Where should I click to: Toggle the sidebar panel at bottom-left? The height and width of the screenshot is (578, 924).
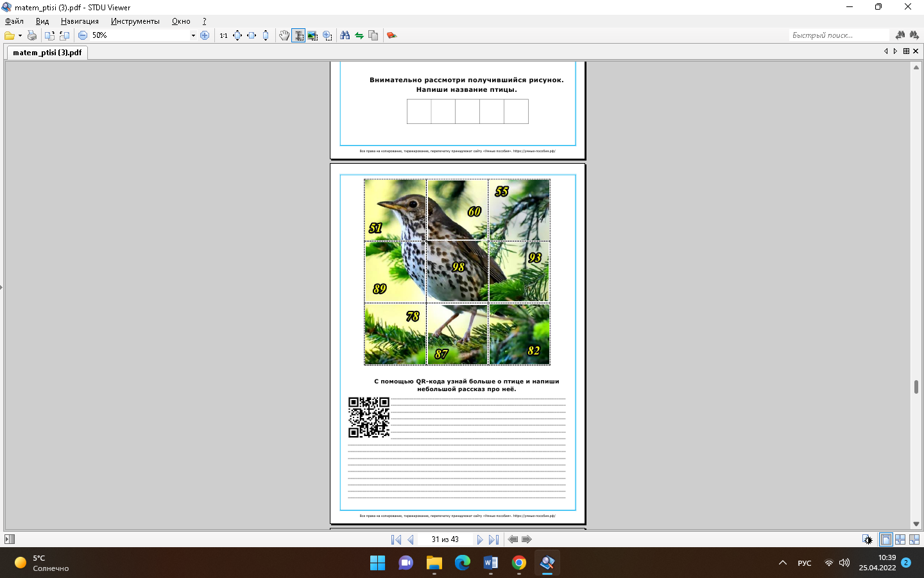click(10, 539)
